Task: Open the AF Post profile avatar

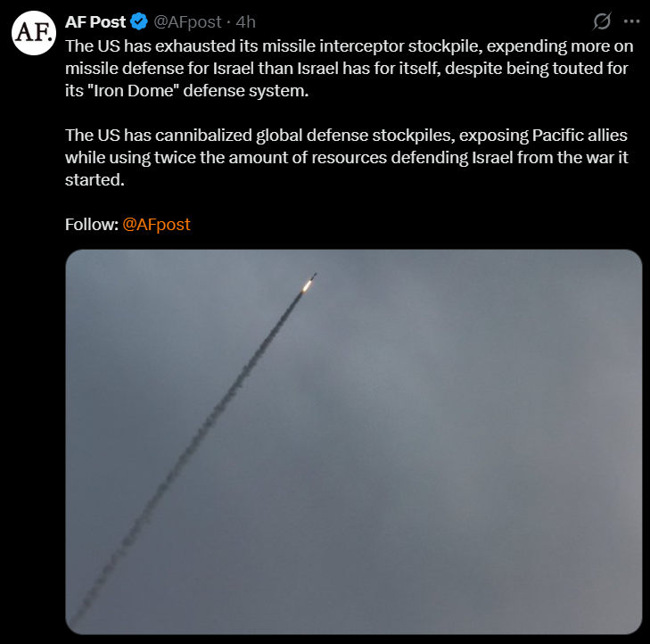Action: [x=34, y=33]
